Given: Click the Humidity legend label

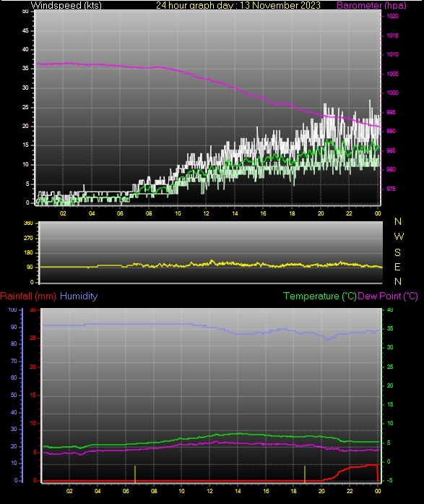Looking at the screenshot, I should coord(79,296).
